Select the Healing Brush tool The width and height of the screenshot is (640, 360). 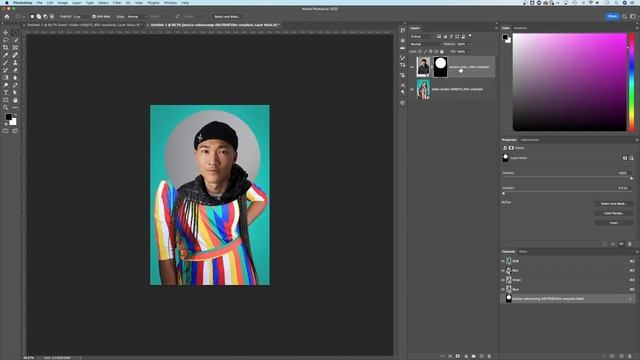coord(15,55)
